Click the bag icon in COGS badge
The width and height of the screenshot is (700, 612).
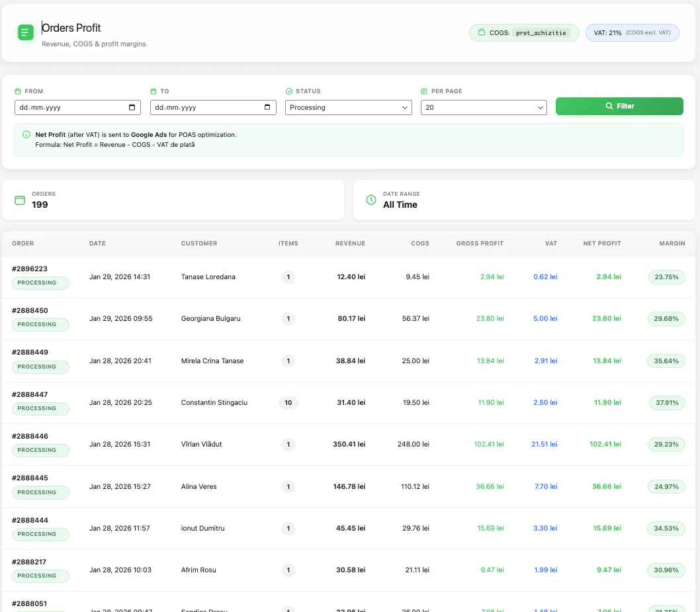(481, 32)
